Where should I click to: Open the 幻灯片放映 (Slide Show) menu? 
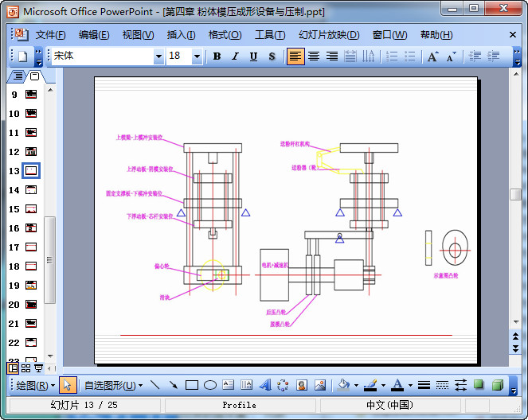pos(328,35)
